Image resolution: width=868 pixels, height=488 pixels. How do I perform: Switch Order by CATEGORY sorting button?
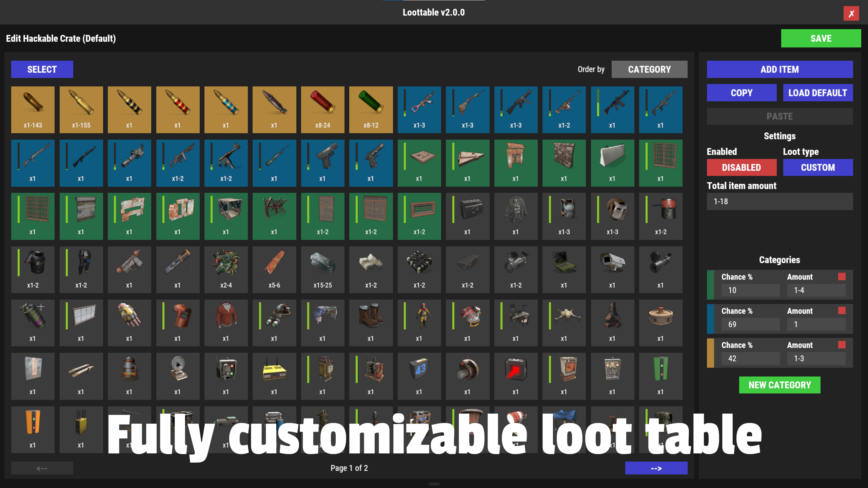pyautogui.click(x=649, y=69)
